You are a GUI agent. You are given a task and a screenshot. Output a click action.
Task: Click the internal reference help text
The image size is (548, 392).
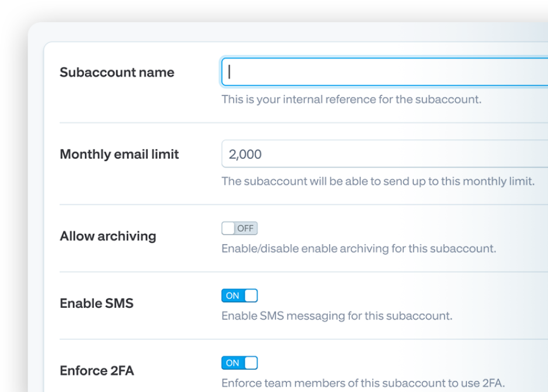click(x=351, y=99)
